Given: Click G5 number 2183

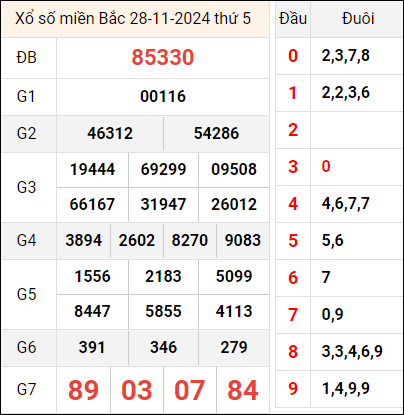Looking at the screenshot, I should 163,276.
